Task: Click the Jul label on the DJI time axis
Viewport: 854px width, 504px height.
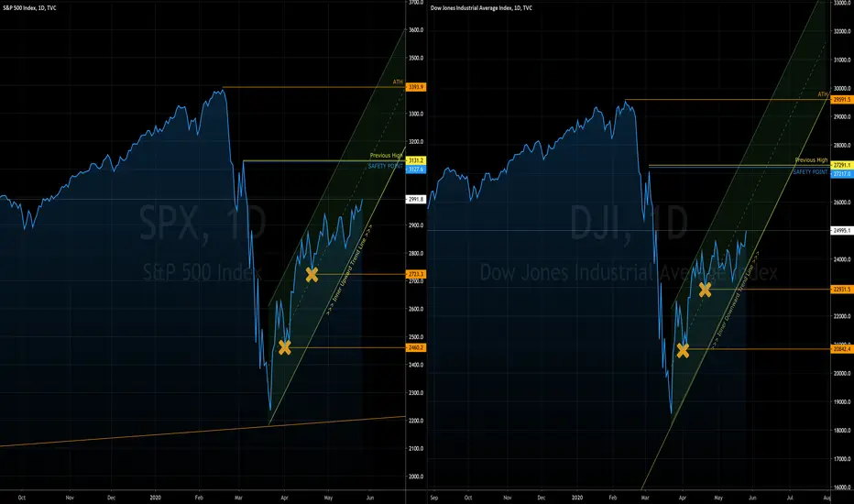Action: (790, 498)
